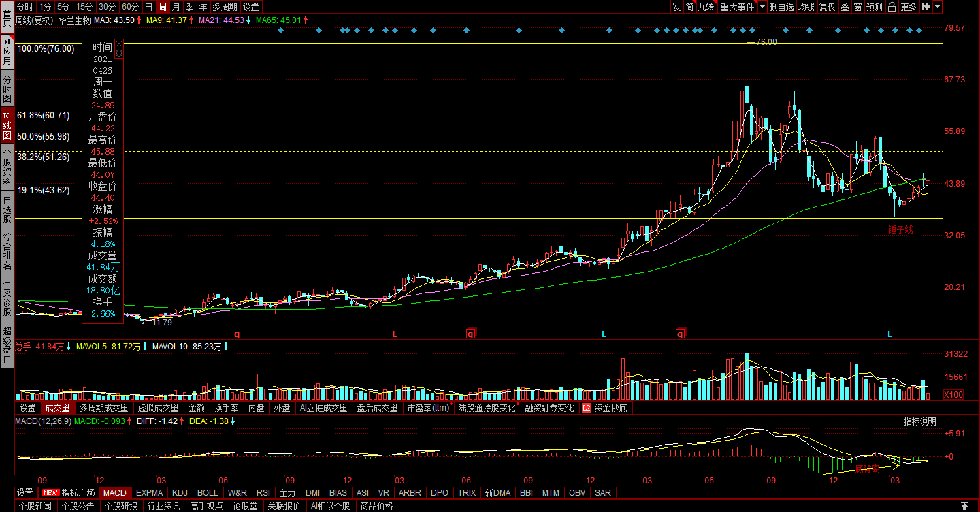Click the 11.79 low price label

(161, 323)
